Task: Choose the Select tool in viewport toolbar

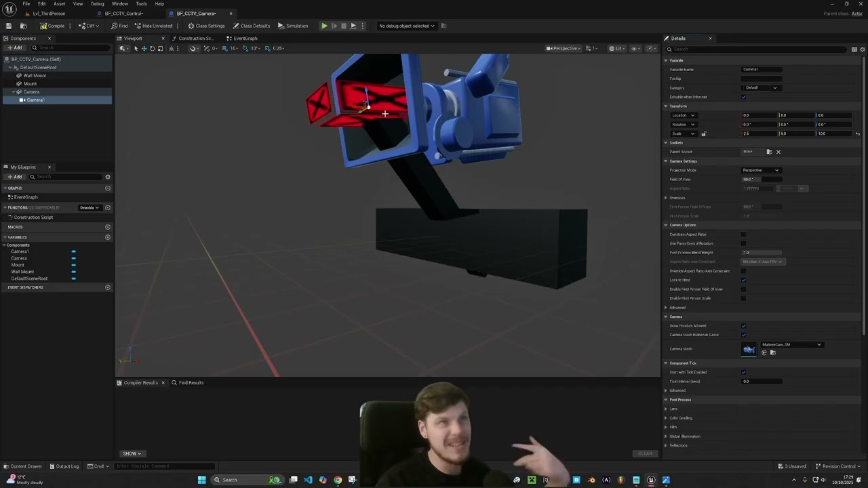Action: [x=136, y=48]
